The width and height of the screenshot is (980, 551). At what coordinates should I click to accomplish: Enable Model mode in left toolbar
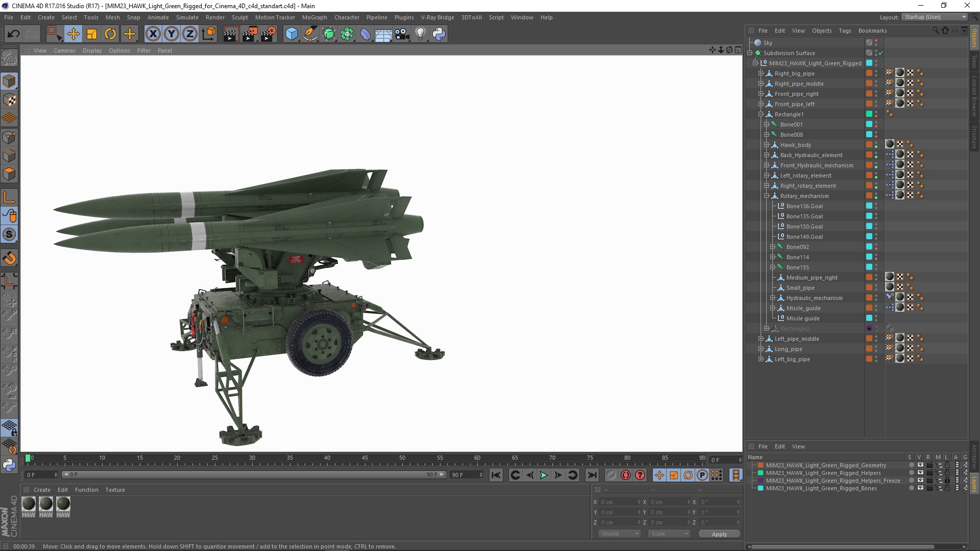[x=9, y=81]
